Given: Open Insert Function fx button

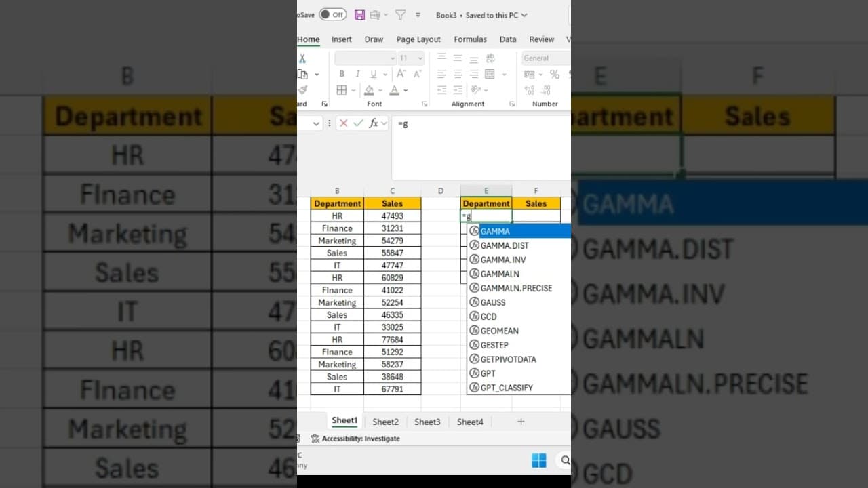Looking at the screenshot, I should (x=374, y=123).
